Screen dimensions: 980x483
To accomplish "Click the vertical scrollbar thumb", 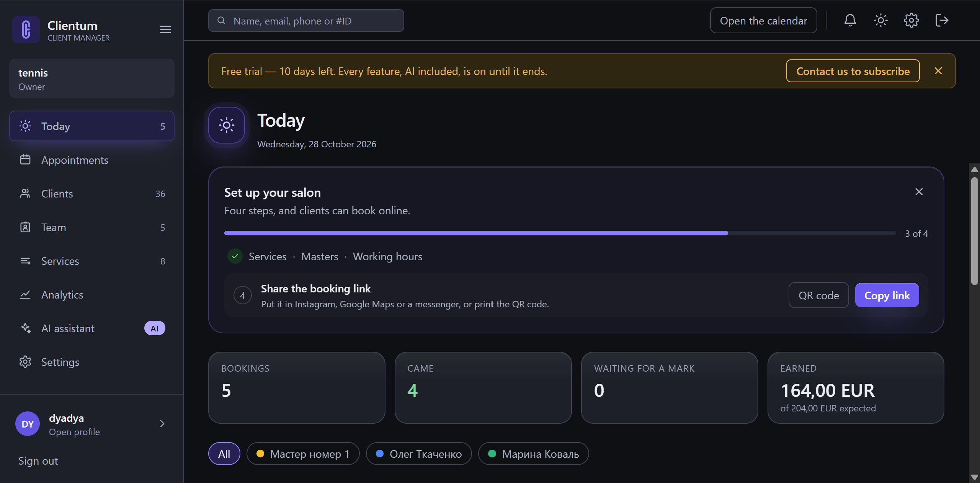I will [975, 231].
